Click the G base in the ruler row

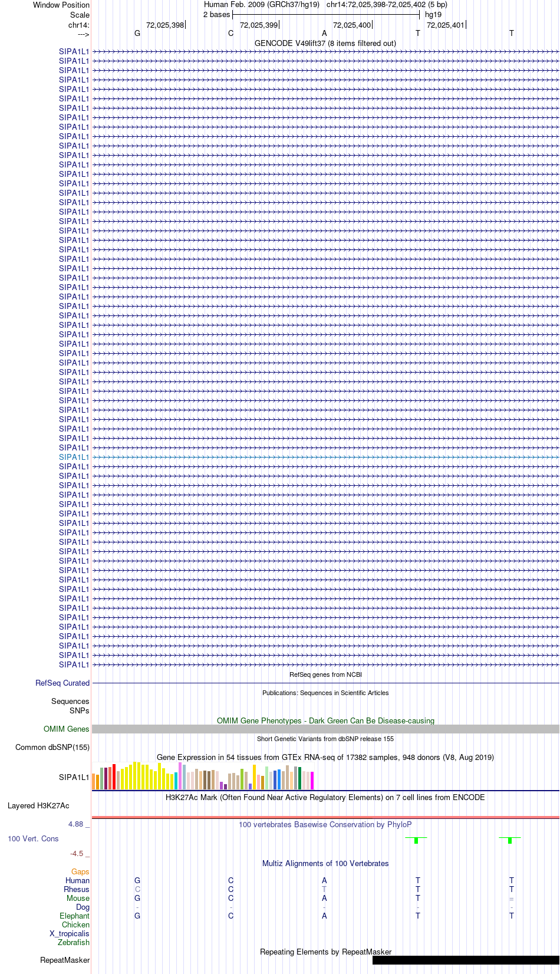click(x=137, y=34)
